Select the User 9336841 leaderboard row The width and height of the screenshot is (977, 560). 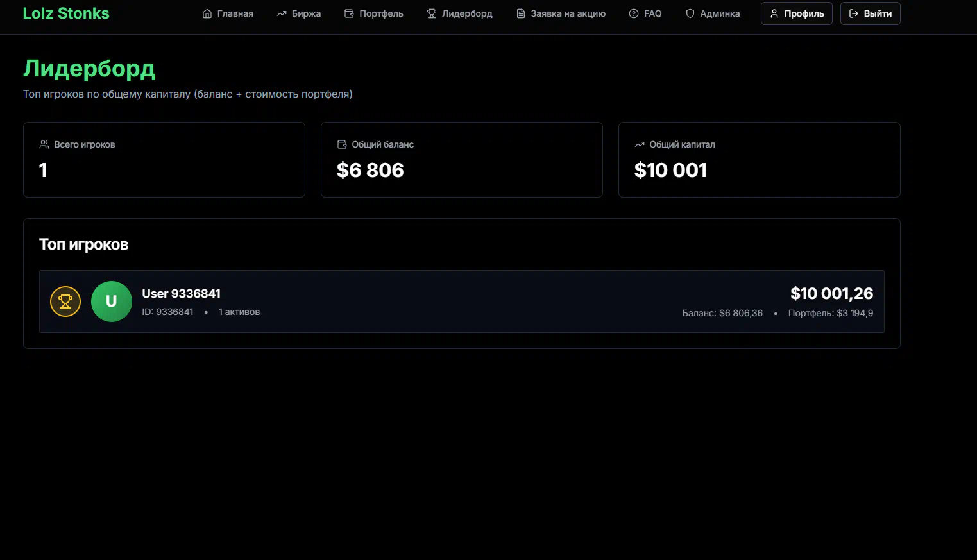pyautogui.click(x=462, y=301)
